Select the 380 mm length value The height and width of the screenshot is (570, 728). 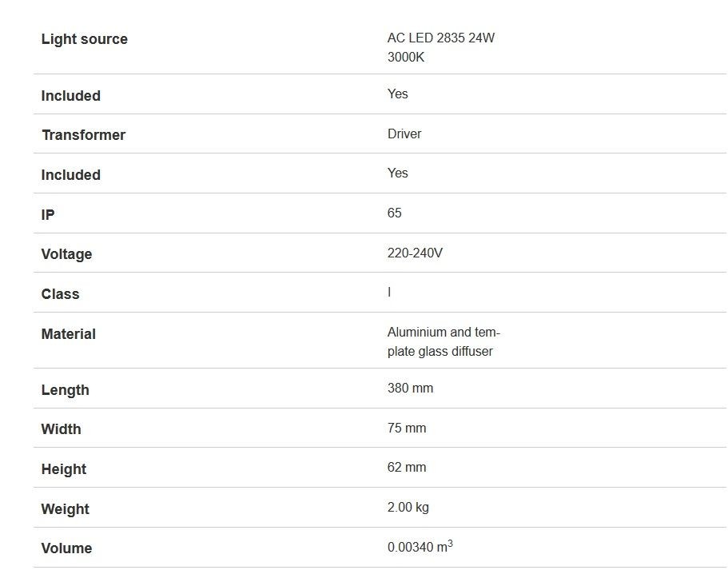click(410, 388)
